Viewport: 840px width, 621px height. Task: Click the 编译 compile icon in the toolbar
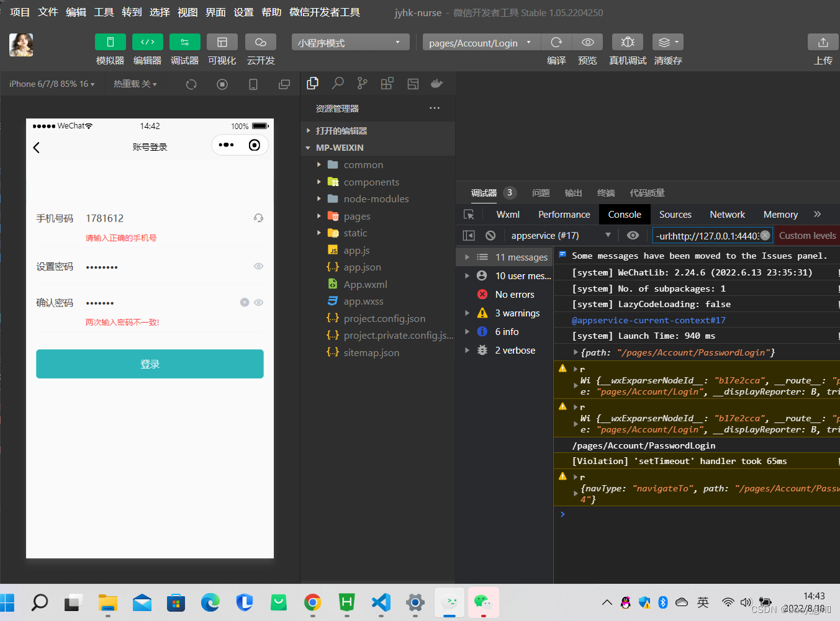(x=556, y=42)
